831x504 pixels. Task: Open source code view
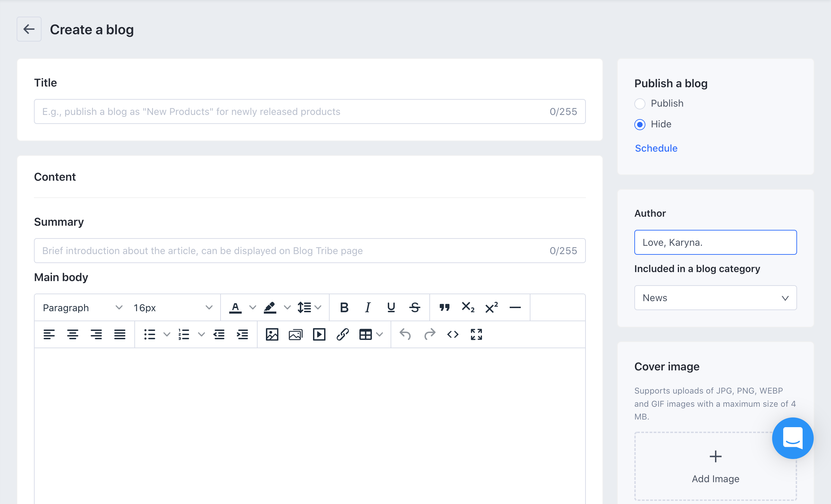453,334
